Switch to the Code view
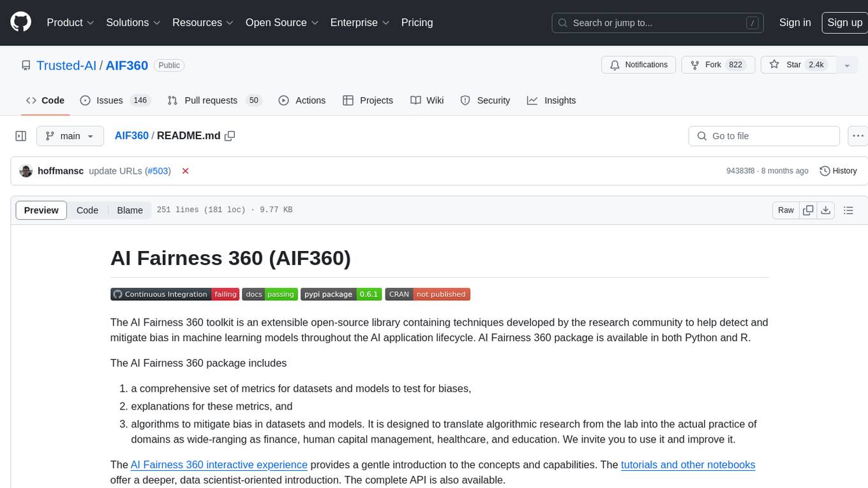 click(87, 210)
